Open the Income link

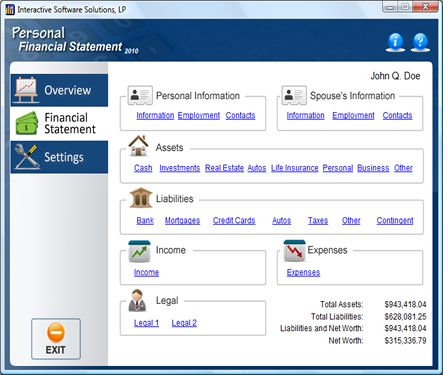click(146, 272)
